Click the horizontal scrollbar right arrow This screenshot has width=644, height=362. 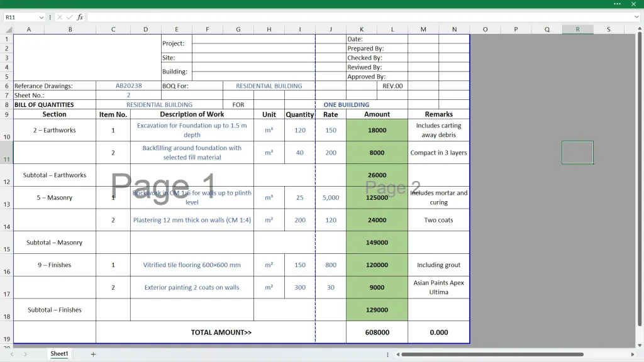[631, 354]
